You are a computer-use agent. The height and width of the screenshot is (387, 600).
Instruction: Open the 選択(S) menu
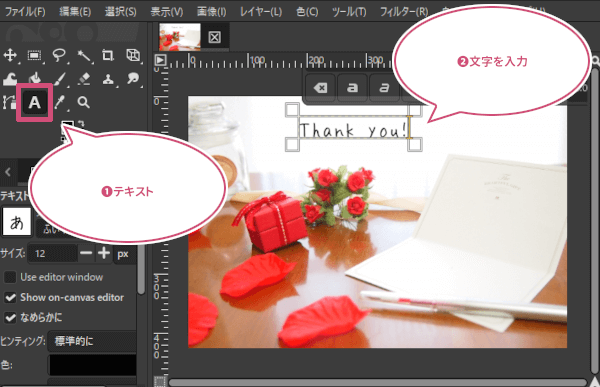121,11
